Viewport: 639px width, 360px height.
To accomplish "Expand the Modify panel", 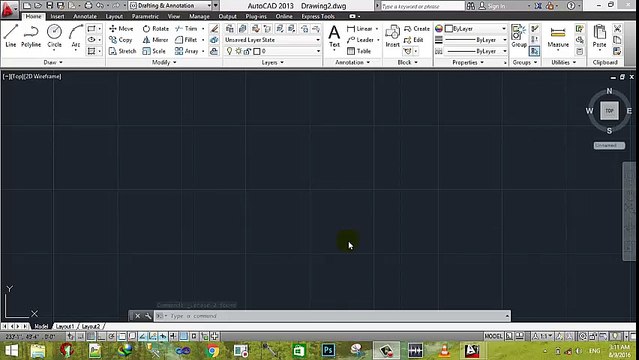I will point(164,62).
